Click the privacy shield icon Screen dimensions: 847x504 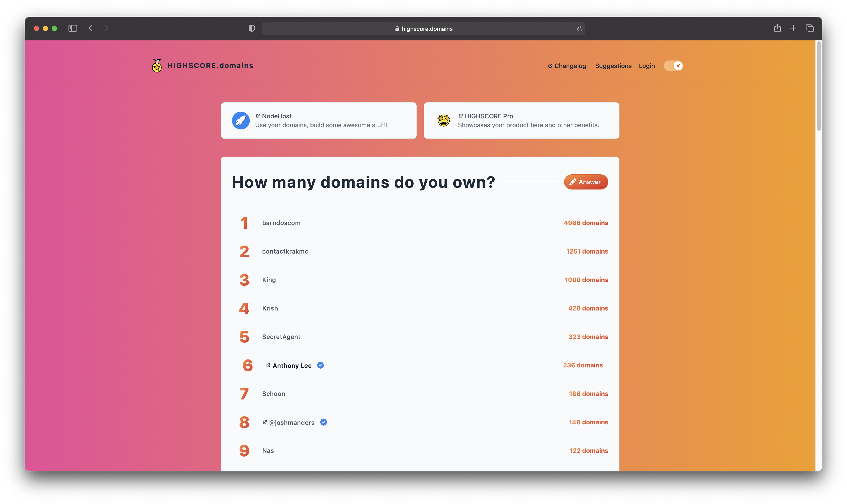pyautogui.click(x=252, y=28)
